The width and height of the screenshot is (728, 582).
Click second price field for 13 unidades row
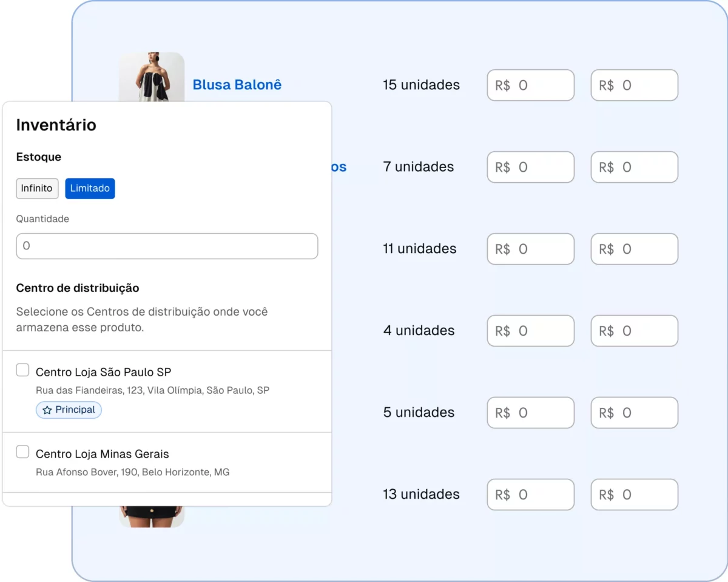click(x=634, y=495)
